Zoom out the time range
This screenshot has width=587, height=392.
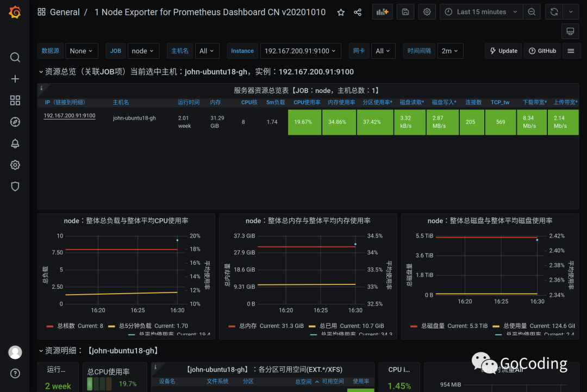(532, 12)
